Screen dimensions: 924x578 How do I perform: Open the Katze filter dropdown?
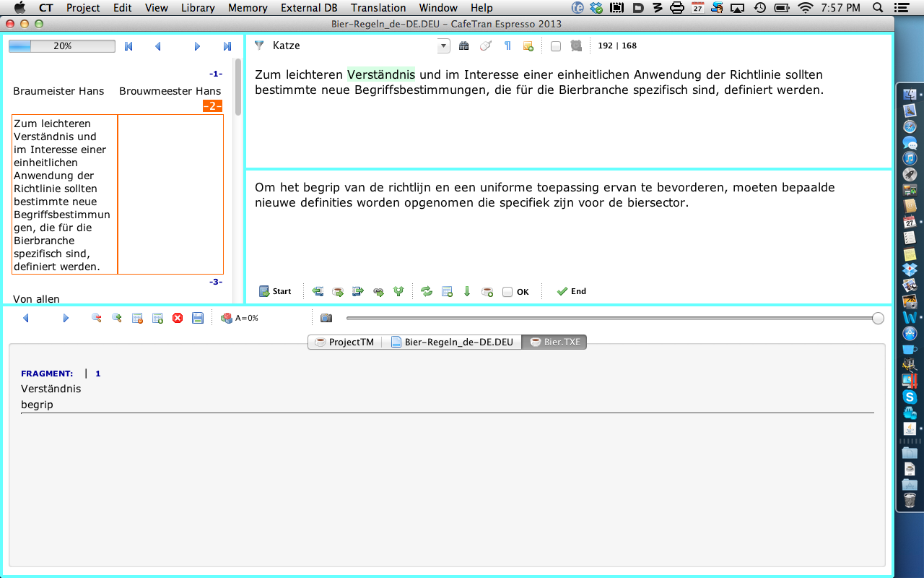pyautogui.click(x=443, y=46)
